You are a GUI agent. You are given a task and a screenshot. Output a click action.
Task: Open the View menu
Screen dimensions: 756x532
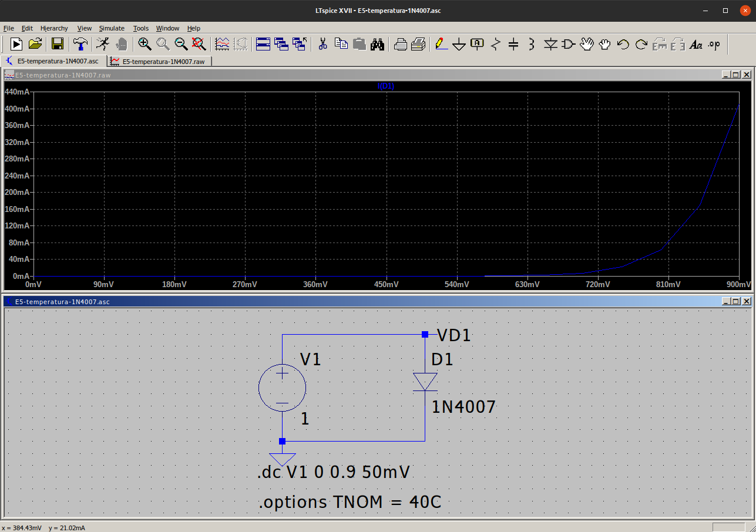pyautogui.click(x=85, y=28)
